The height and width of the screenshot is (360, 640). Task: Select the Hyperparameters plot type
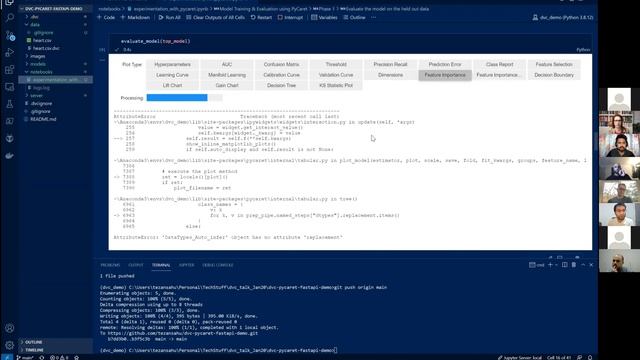point(172,64)
